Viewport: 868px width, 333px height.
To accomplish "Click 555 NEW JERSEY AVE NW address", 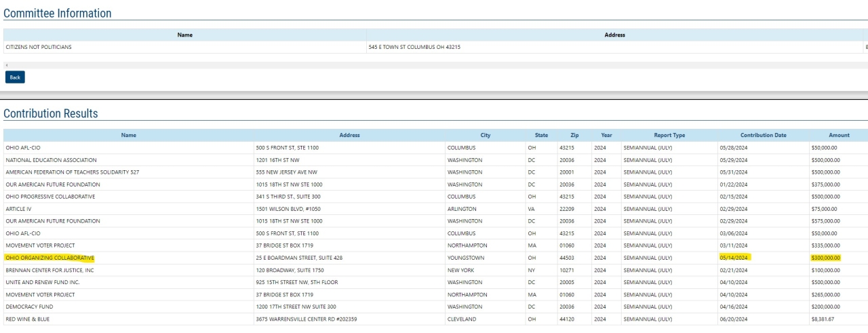I will point(286,172).
